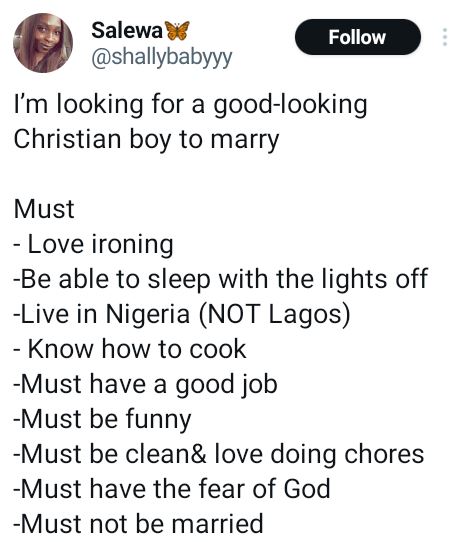Click the "Live in Nigeria" text
Viewport: 471px width, 542px height.
(102, 314)
